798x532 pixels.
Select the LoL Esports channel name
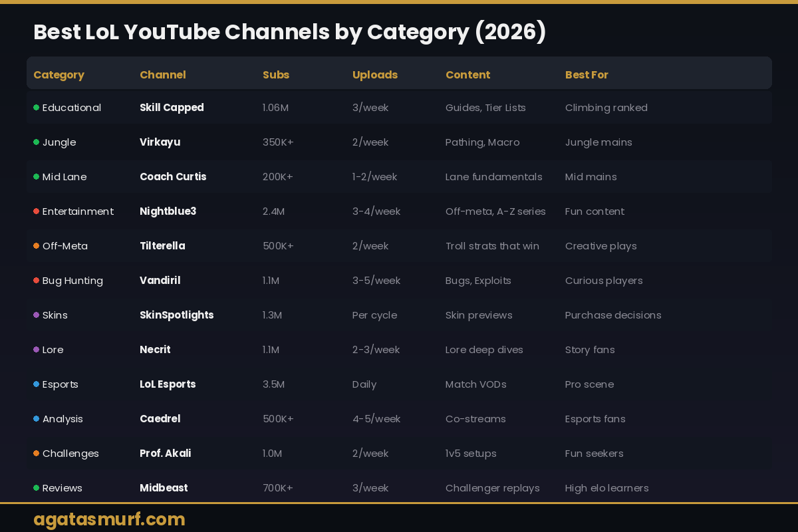click(x=168, y=384)
